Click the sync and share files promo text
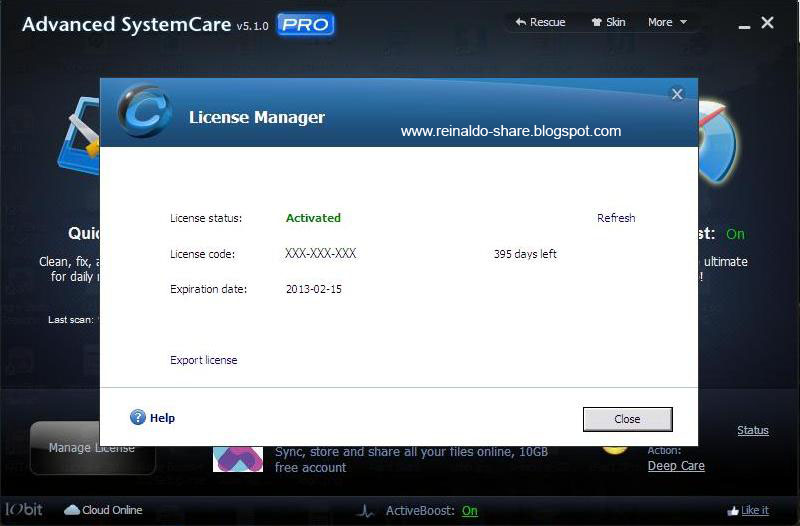This screenshot has height=526, width=800. [x=411, y=460]
